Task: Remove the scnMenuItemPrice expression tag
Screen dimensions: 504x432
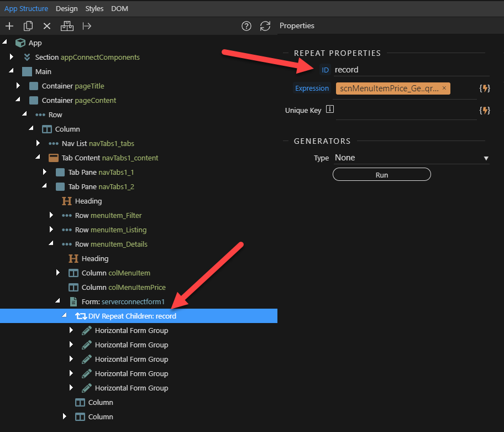Action: pyautogui.click(x=444, y=88)
